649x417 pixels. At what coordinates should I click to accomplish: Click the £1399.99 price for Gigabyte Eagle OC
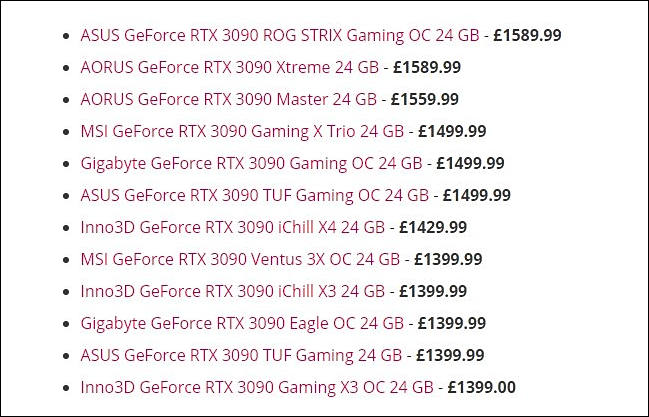[x=452, y=323]
